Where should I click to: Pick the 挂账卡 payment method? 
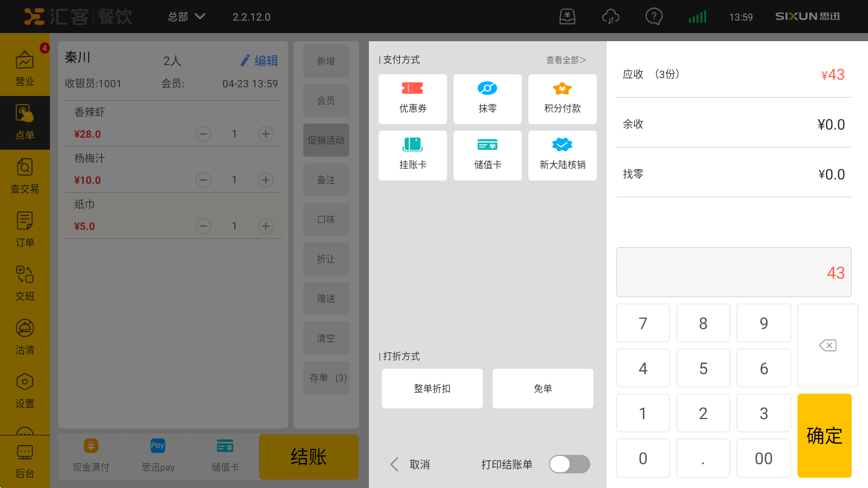pos(413,156)
